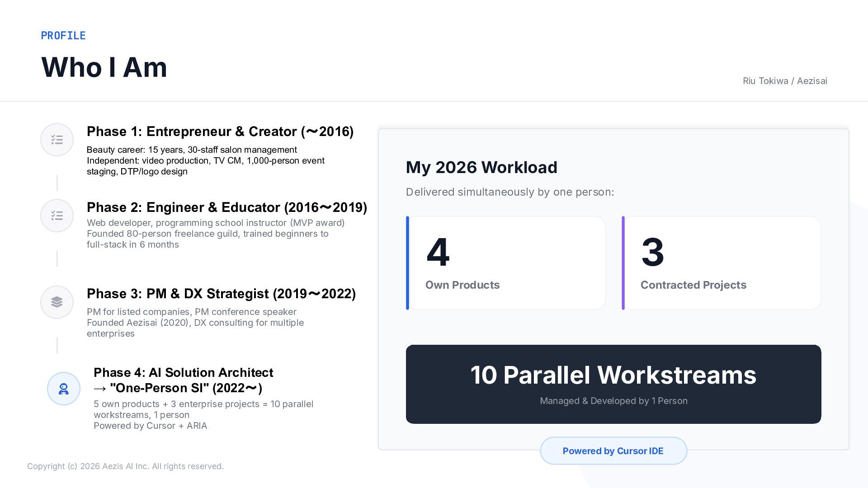Click the Phase 2 Engineer & Educator heading
This screenshot has width=868, height=488.
[x=226, y=207]
